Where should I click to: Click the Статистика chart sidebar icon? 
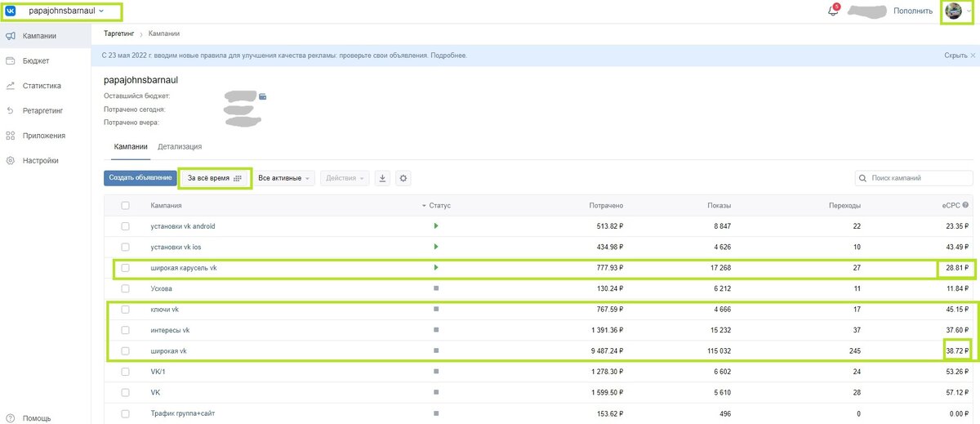(11, 86)
